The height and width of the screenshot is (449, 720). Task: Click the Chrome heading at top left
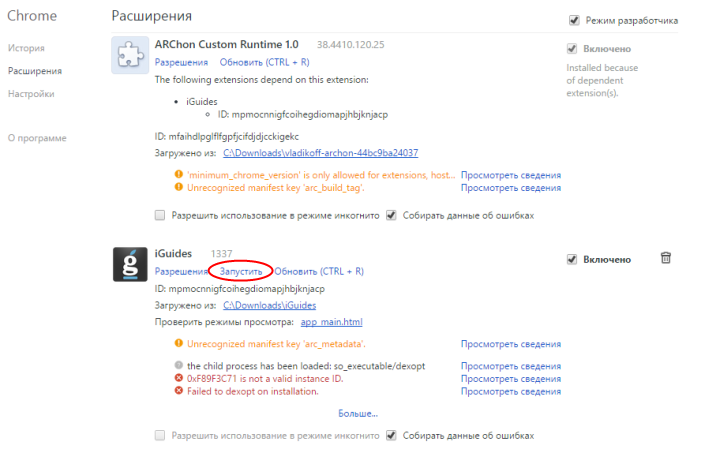point(32,16)
